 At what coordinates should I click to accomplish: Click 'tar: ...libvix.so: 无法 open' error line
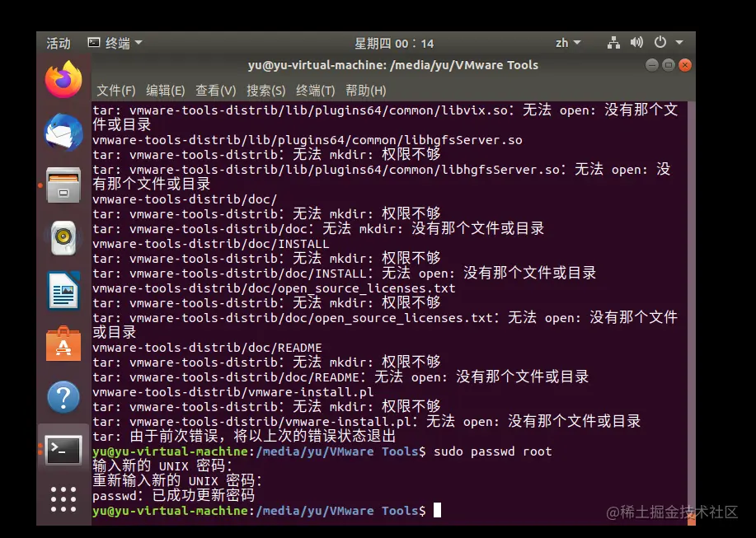385,118
